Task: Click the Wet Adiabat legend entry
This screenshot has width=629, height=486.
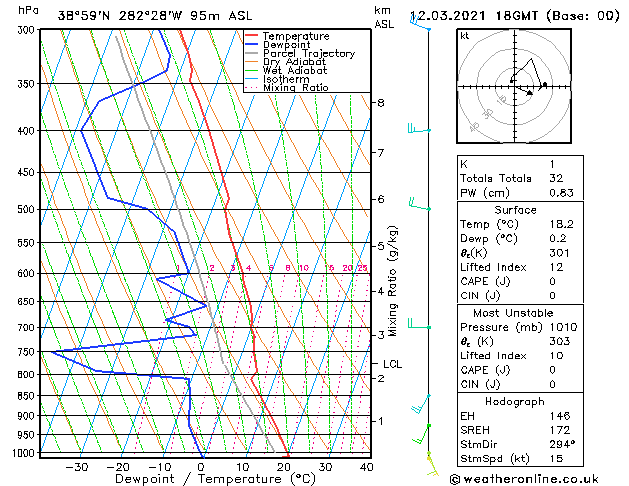Action: (x=296, y=71)
